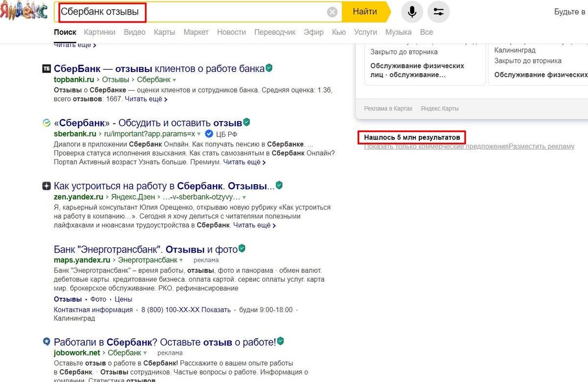Click shield badge on Yandex Zen result

[279, 185]
